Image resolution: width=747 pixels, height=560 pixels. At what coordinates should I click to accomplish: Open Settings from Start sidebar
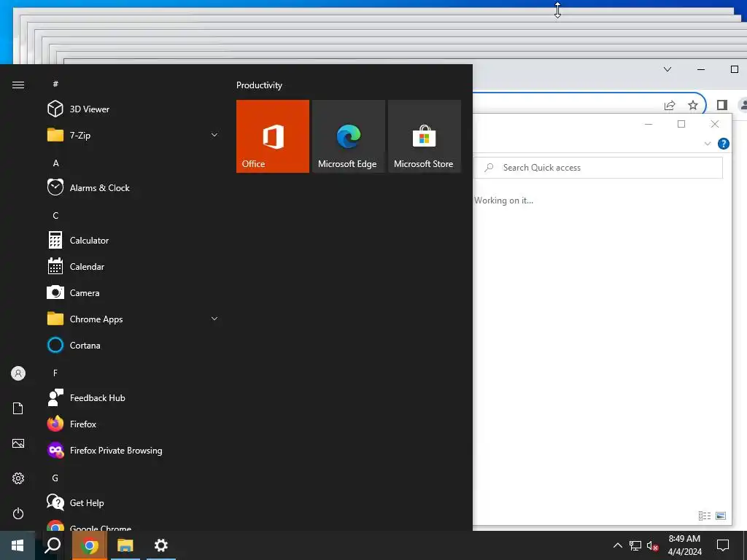pyautogui.click(x=18, y=478)
